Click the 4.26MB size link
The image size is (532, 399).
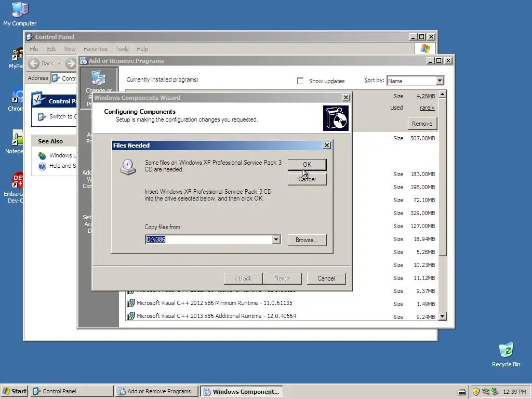click(x=426, y=96)
